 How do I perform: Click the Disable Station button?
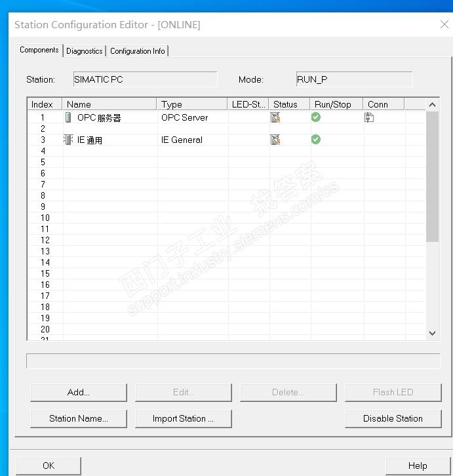coord(393,418)
